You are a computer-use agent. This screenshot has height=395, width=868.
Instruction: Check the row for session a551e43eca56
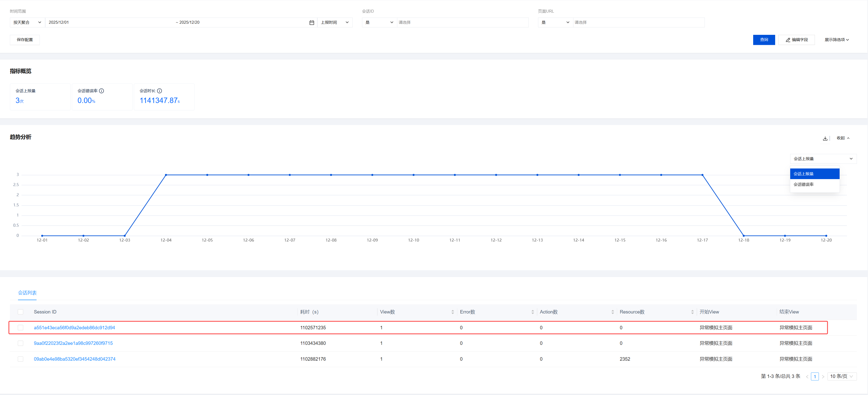pos(20,328)
